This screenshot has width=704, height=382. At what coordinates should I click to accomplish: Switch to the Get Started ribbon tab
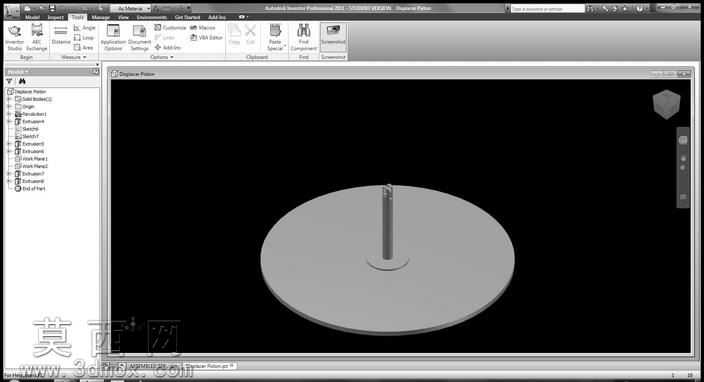[187, 17]
